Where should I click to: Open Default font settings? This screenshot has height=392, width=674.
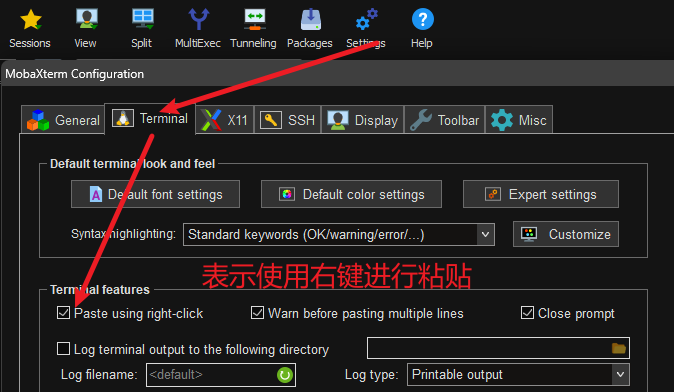(155, 194)
